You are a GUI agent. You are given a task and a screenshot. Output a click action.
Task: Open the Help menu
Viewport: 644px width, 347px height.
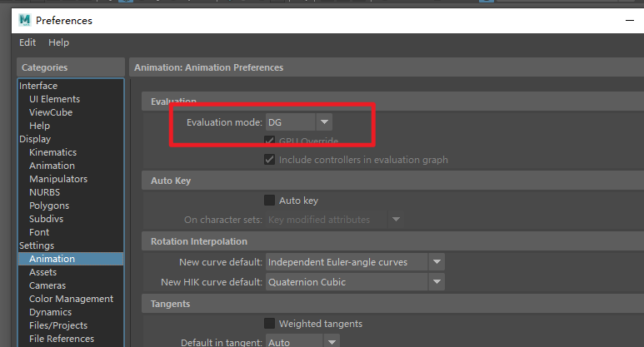point(58,42)
